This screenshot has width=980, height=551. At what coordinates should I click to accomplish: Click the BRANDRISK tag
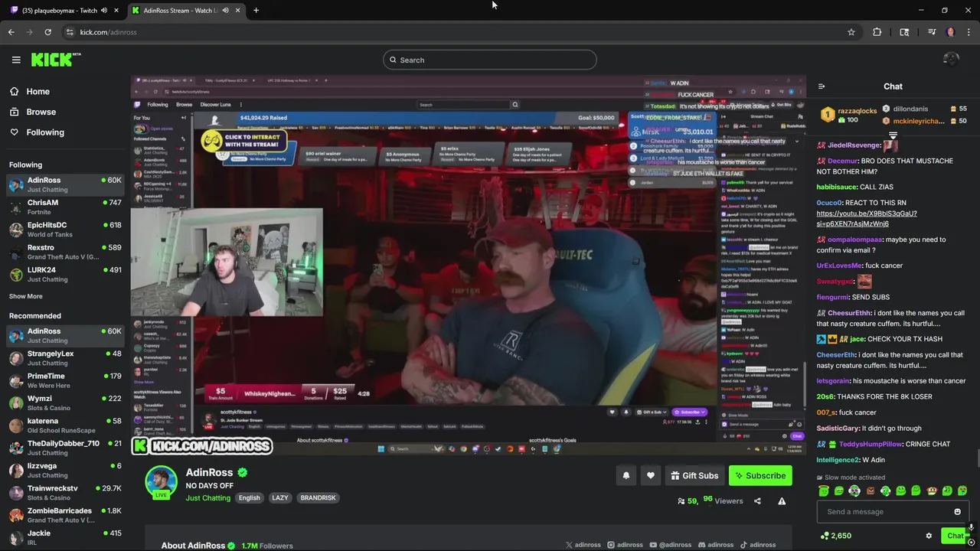point(318,498)
